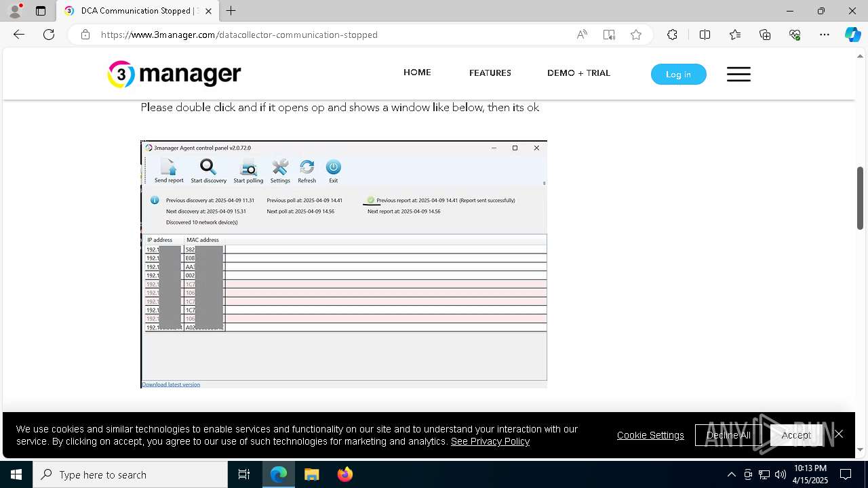Image resolution: width=868 pixels, height=488 pixels.
Task: Open the DEMO + TRIAL menu item
Action: click(578, 73)
